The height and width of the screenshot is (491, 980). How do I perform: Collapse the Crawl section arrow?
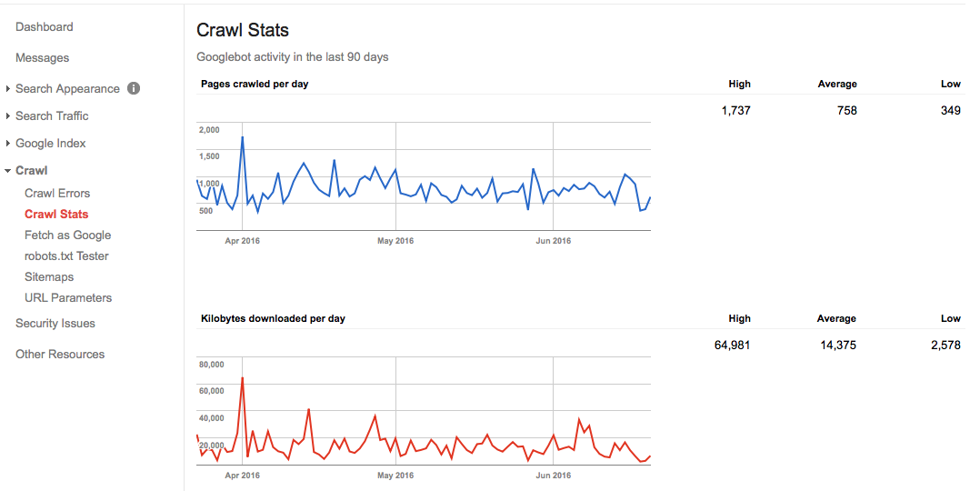click(x=8, y=171)
